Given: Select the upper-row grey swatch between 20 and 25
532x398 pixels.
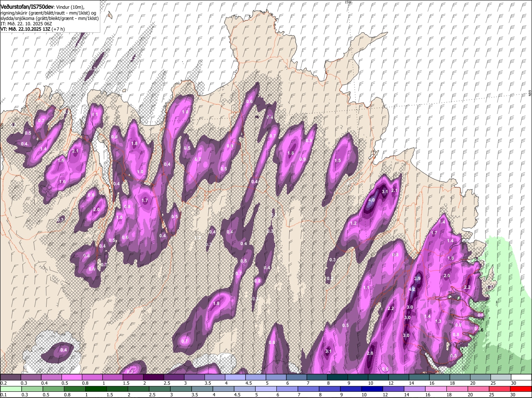Looking at the screenshot, I should click(480, 377).
